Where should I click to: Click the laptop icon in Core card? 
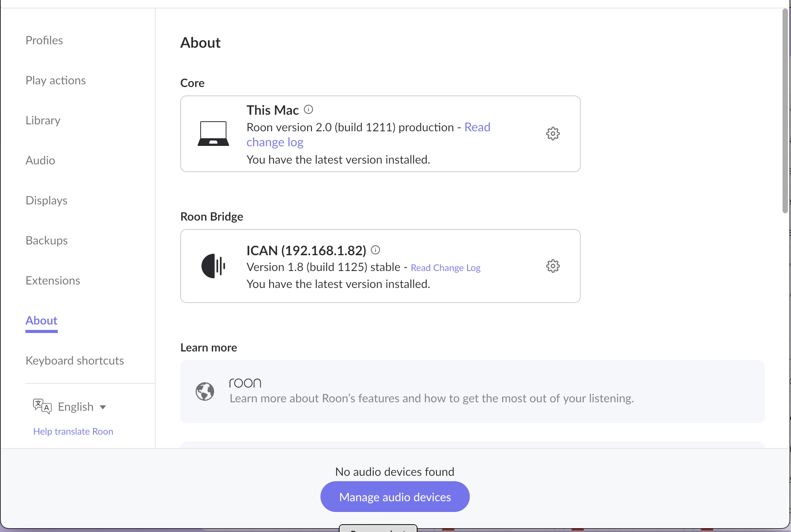(x=213, y=134)
